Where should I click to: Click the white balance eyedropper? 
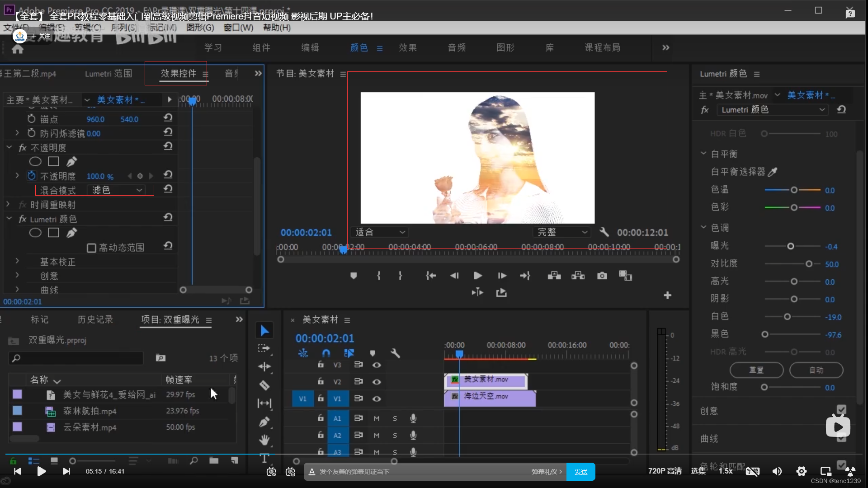773,172
